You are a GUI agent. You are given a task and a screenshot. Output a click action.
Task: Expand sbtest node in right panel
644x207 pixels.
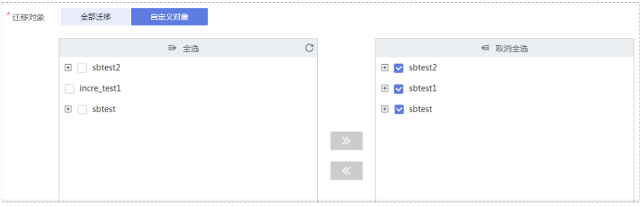pos(385,109)
